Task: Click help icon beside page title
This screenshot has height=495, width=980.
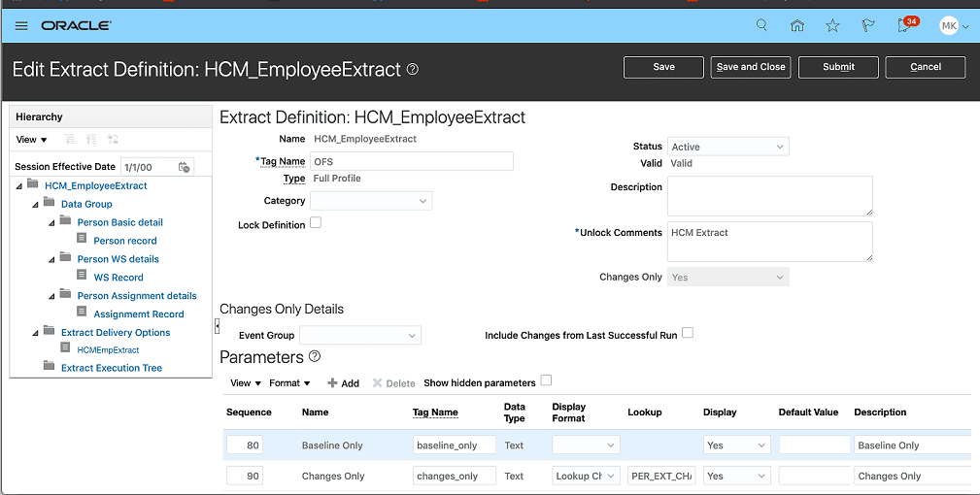Action: tap(413, 69)
